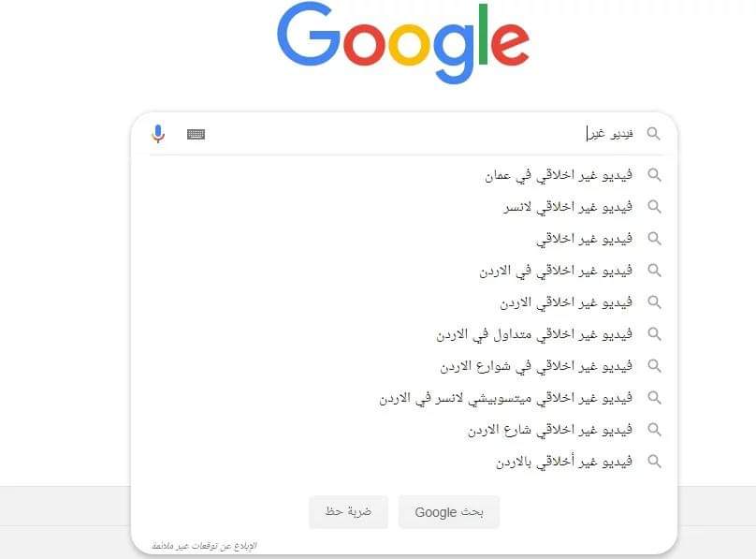Select suggestion 'فيديو غير اخلاقي لانسر'

[x=568, y=206]
